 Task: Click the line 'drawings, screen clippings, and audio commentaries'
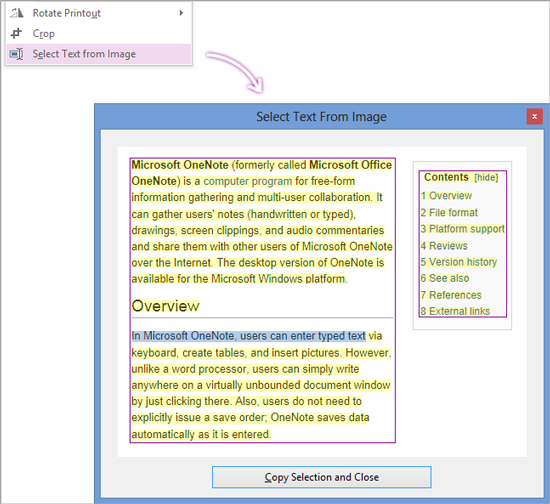tap(258, 230)
